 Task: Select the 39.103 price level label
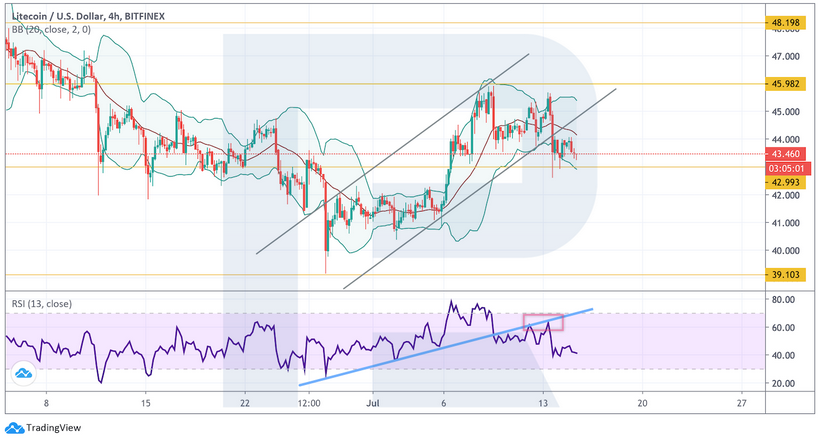[785, 275]
